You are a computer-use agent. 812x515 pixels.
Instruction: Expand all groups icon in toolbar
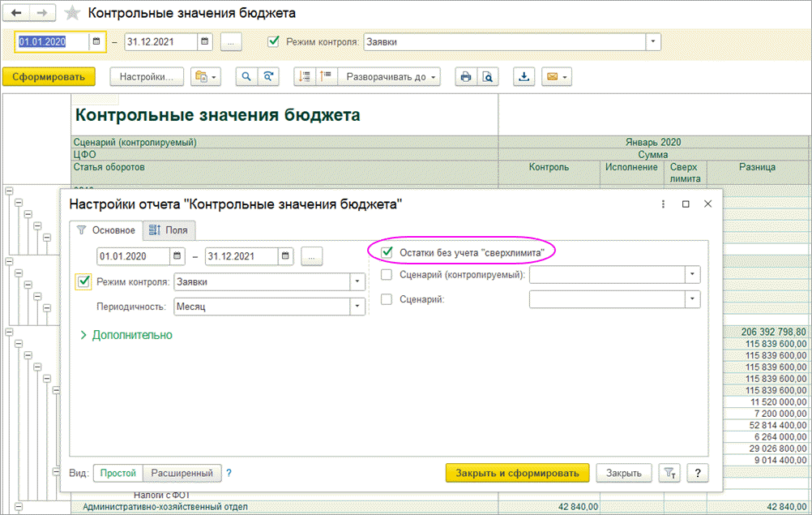click(x=327, y=77)
